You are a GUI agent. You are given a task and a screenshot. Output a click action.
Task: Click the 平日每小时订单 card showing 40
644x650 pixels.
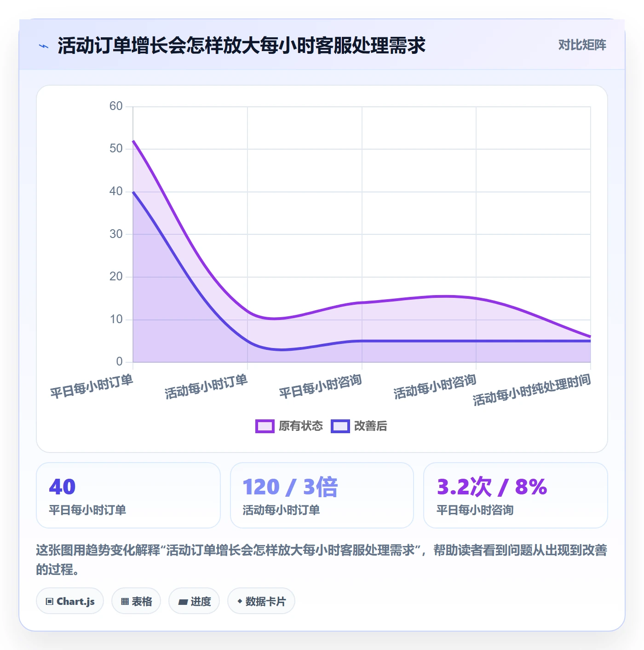click(128, 495)
